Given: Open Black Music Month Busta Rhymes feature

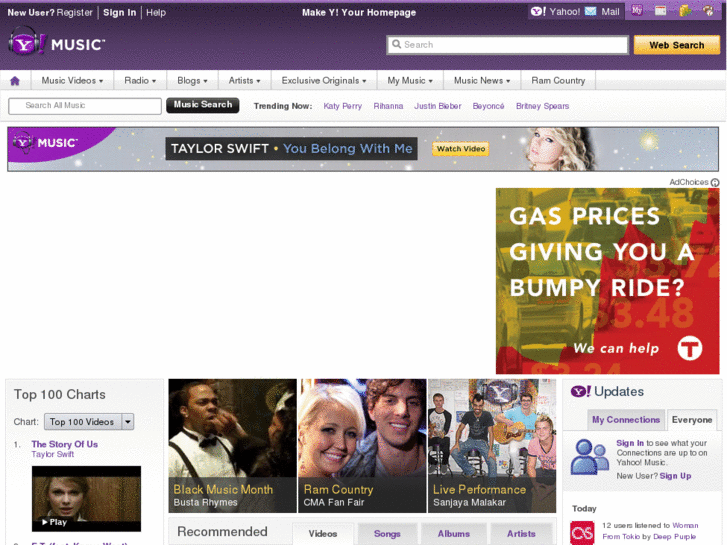Looking at the screenshot, I should click(x=232, y=446).
